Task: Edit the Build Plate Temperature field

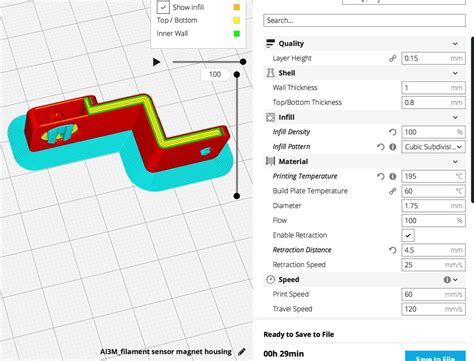Action: [x=433, y=191]
